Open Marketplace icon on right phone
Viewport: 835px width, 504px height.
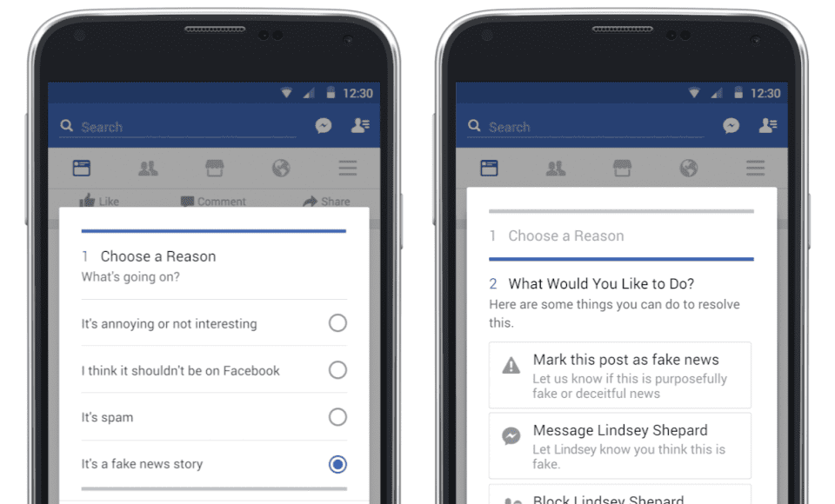(622, 169)
